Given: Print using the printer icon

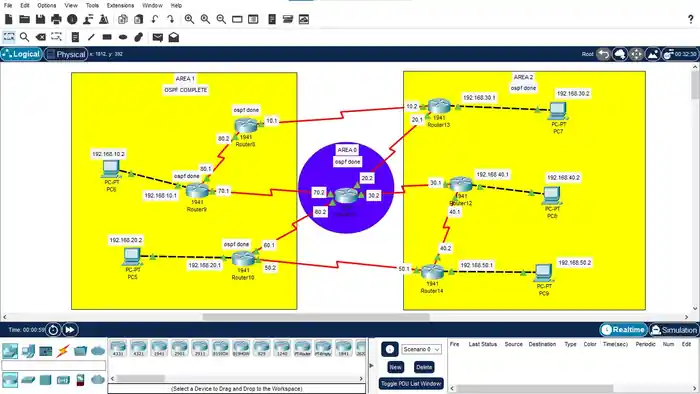Looking at the screenshot, I should click(56, 19).
